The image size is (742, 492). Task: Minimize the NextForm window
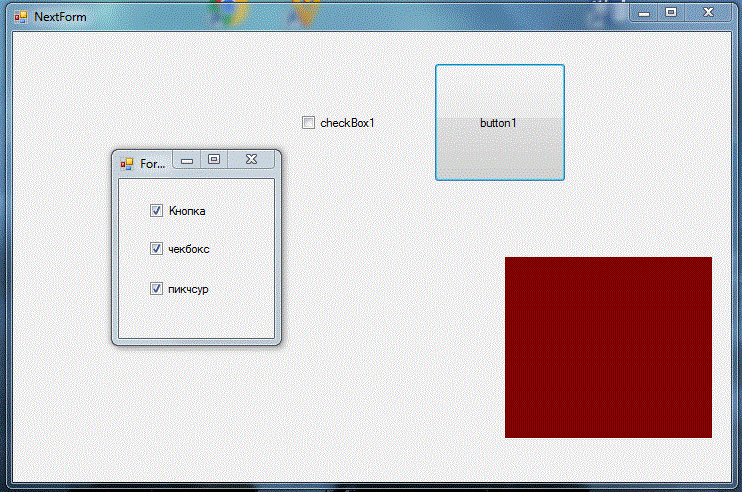click(644, 13)
